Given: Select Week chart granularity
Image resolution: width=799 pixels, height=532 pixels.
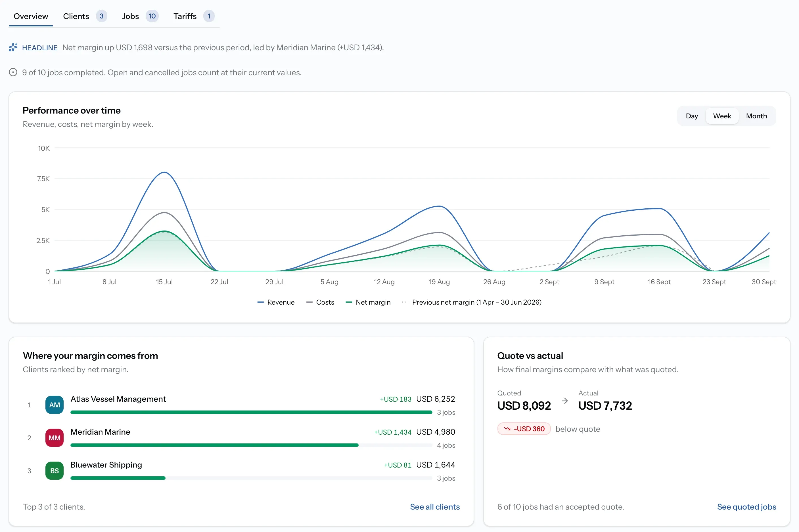Looking at the screenshot, I should [722, 116].
